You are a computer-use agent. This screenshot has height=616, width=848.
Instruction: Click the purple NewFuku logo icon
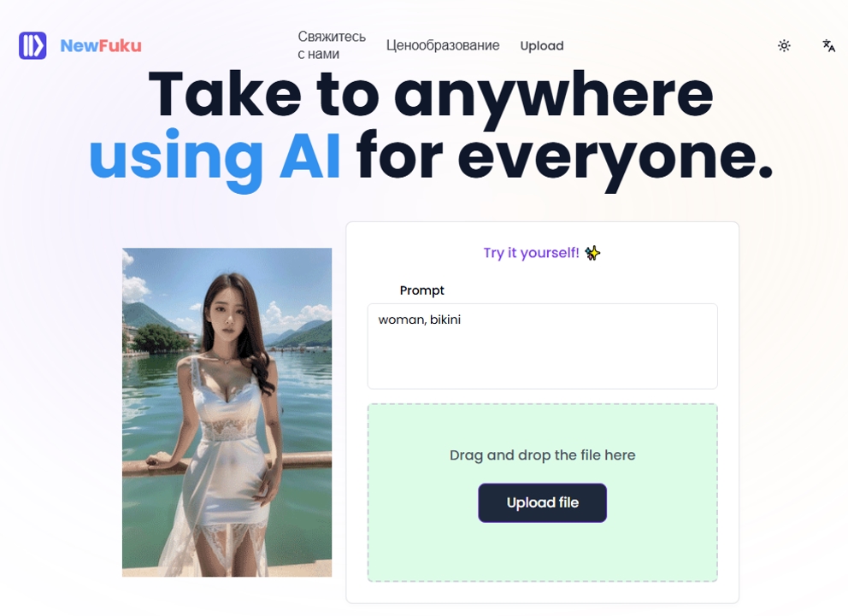pos(32,45)
